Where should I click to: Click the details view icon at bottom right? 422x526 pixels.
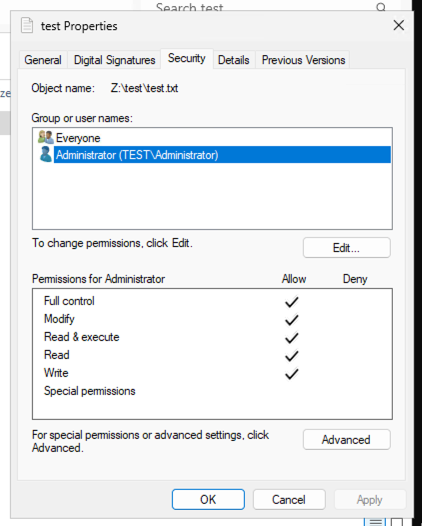pyautogui.click(x=375, y=522)
